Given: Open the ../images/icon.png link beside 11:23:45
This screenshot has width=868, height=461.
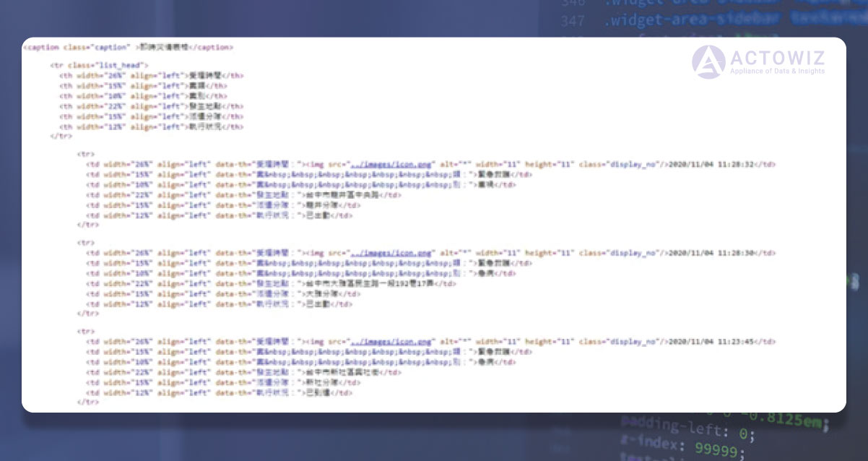Looking at the screenshot, I should pos(391,342).
